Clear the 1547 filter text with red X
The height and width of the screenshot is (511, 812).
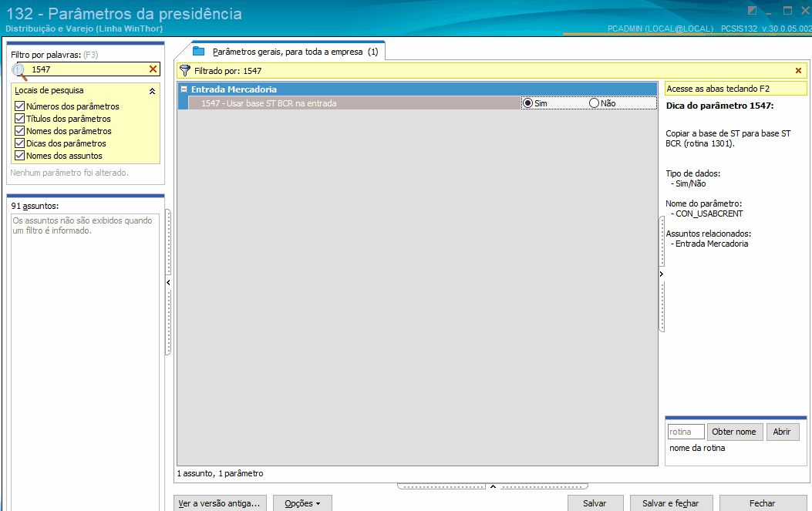[153, 69]
